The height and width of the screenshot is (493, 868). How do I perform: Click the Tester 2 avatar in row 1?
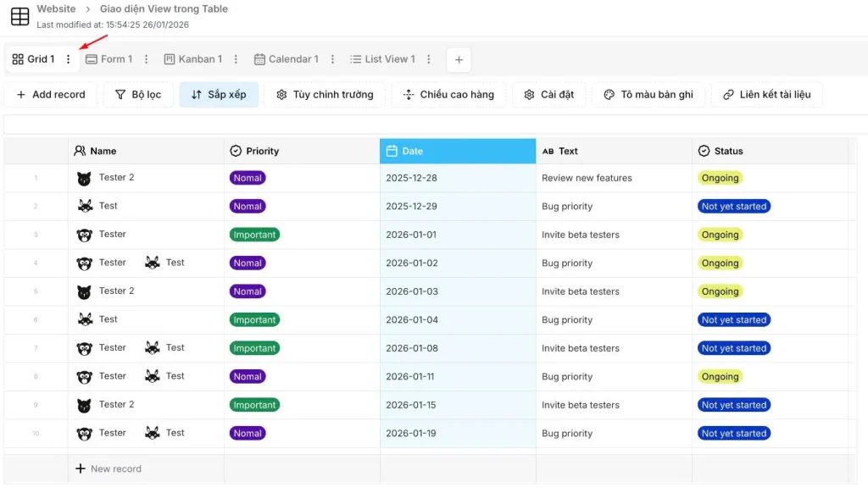coord(84,179)
